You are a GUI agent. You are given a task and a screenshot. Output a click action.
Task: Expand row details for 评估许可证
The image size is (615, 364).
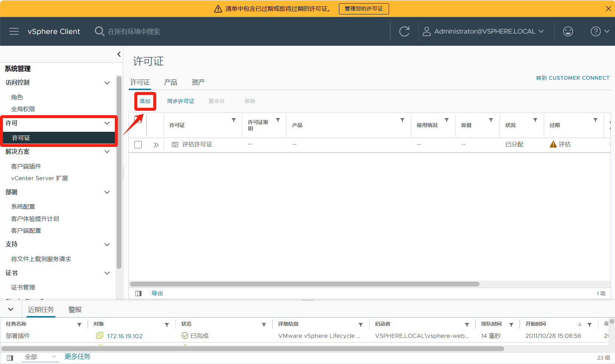156,145
